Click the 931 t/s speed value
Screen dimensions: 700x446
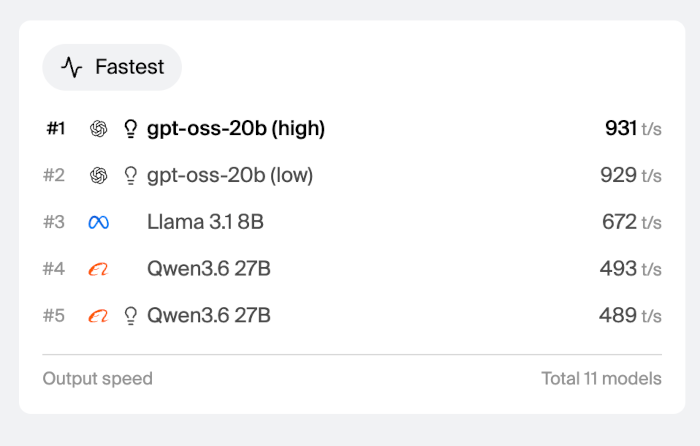(x=633, y=129)
